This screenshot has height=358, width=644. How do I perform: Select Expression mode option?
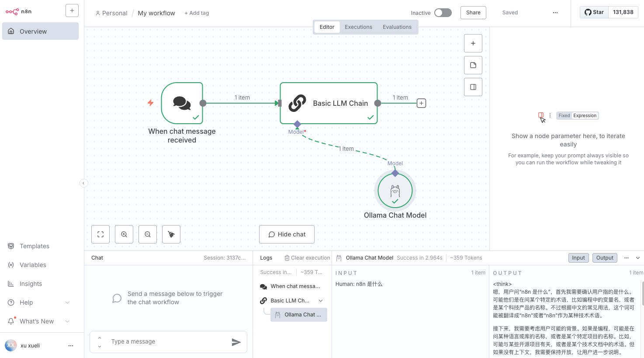click(585, 116)
